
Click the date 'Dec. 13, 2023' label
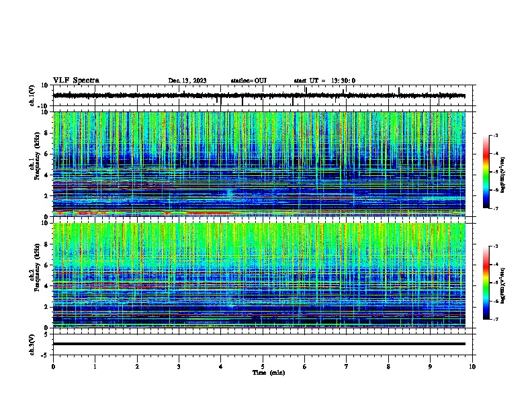tap(187, 81)
